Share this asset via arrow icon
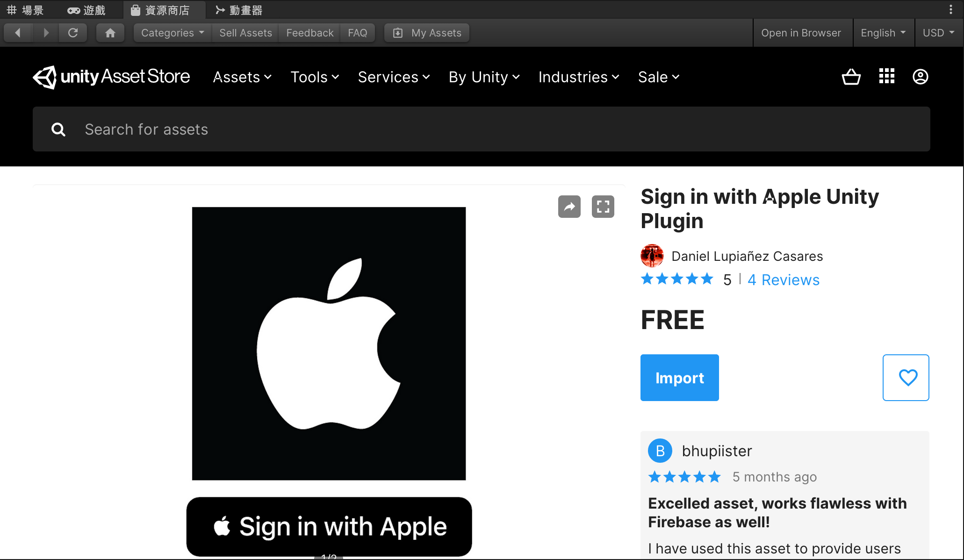This screenshot has width=964, height=560. (569, 207)
